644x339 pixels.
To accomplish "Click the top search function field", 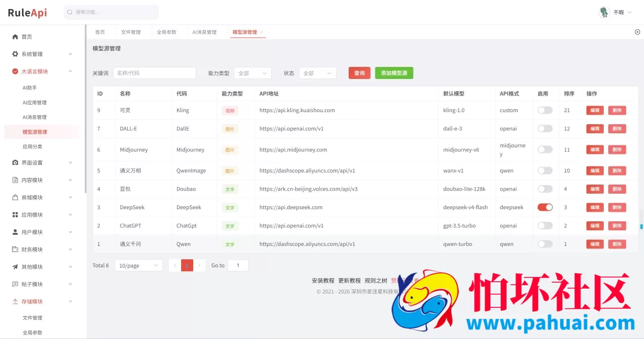I will 111,12.
